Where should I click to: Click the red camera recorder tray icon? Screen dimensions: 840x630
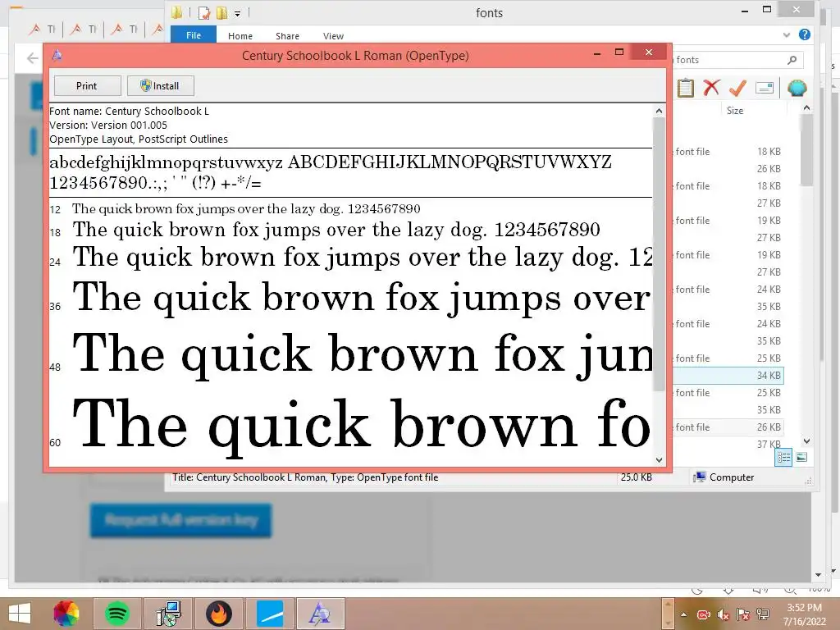(x=703, y=614)
